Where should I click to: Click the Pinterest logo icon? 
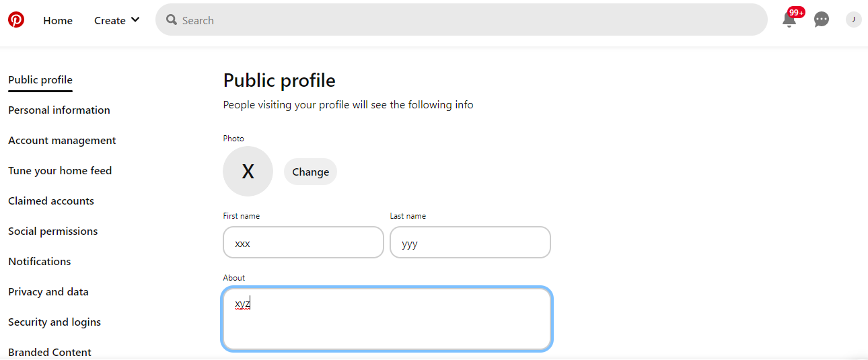click(16, 20)
